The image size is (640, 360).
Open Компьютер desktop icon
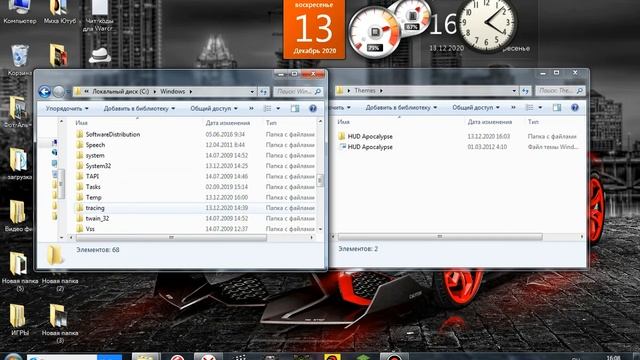tap(20, 12)
